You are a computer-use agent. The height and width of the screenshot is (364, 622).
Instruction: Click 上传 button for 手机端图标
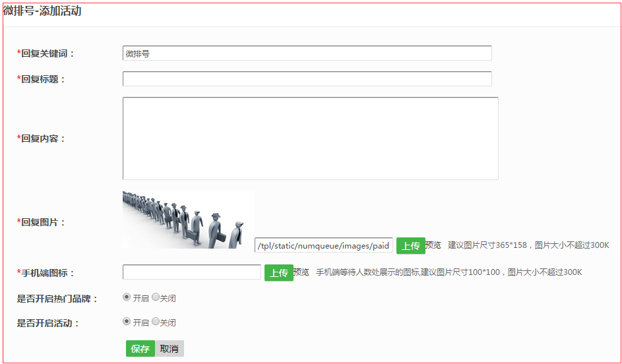[x=279, y=273]
